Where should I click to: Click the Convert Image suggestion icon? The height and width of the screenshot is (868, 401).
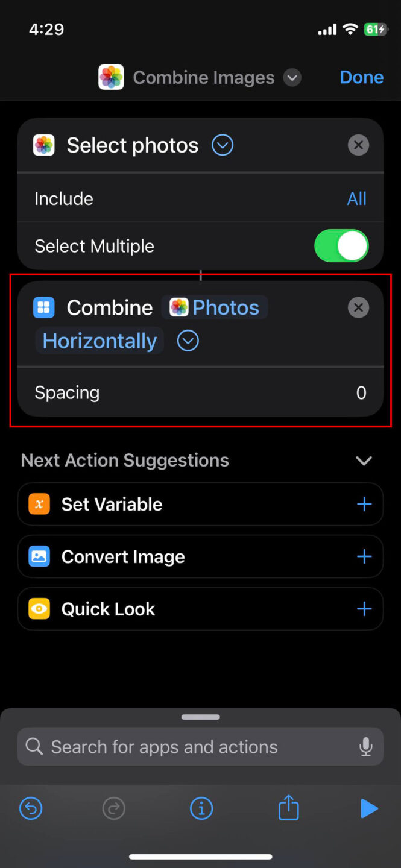[x=39, y=556]
